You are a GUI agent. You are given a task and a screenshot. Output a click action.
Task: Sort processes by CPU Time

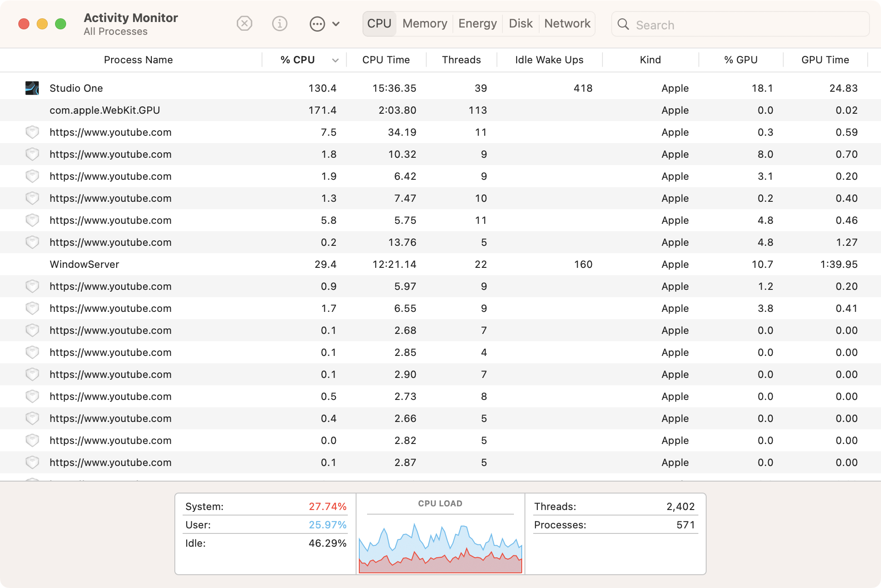coord(385,60)
